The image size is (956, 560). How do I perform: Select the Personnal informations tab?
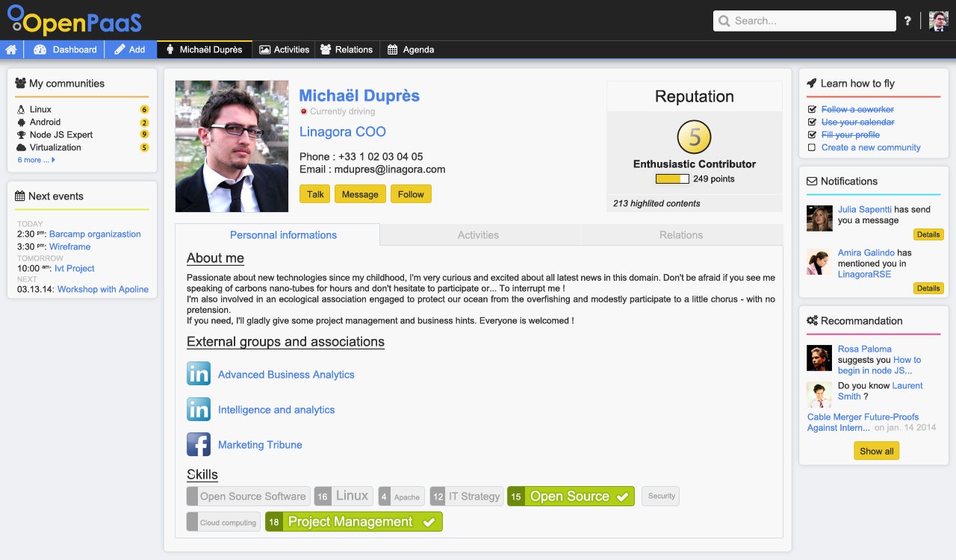pyautogui.click(x=277, y=234)
